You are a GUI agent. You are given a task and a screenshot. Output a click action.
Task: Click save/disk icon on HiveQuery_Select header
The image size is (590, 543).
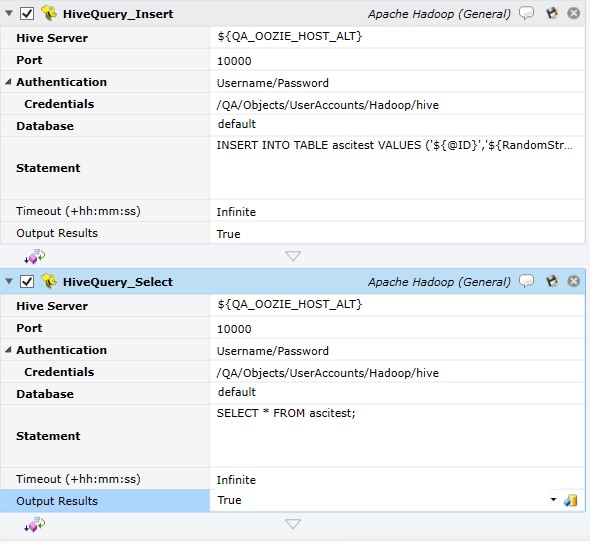pos(552,281)
